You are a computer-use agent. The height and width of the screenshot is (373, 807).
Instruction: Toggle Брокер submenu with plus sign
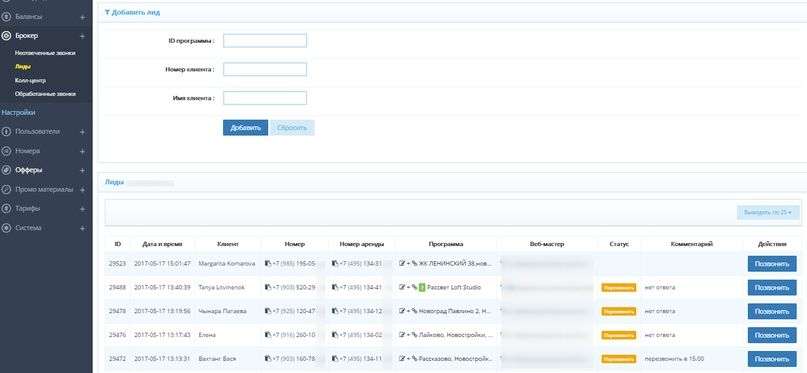(x=82, y=36)
